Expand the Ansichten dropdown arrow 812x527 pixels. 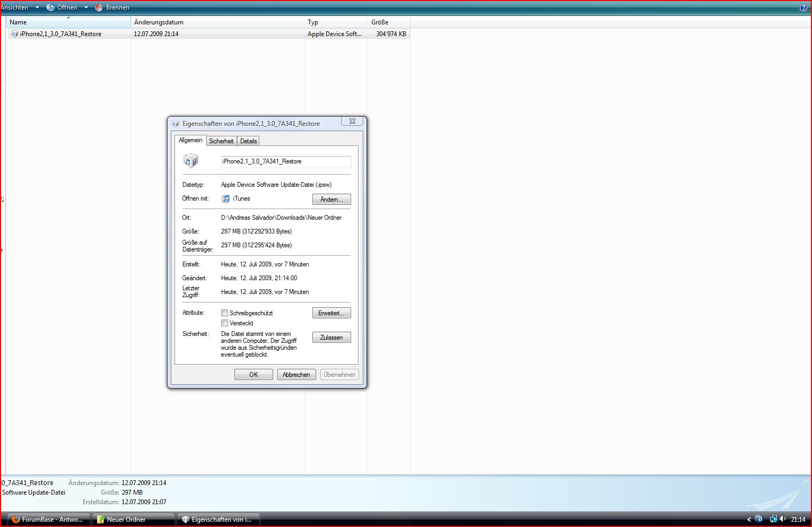tap(37, 7)
